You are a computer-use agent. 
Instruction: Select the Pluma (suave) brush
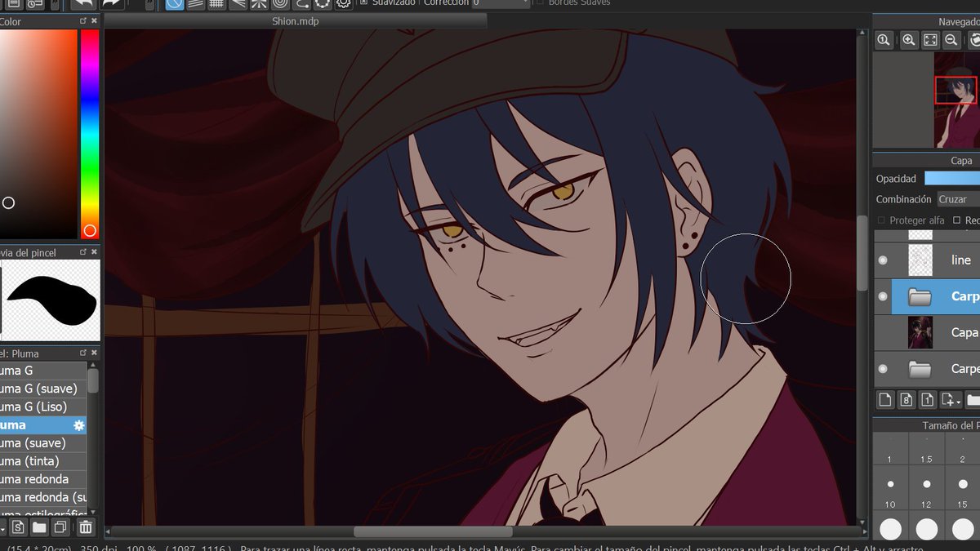[43, 442]
